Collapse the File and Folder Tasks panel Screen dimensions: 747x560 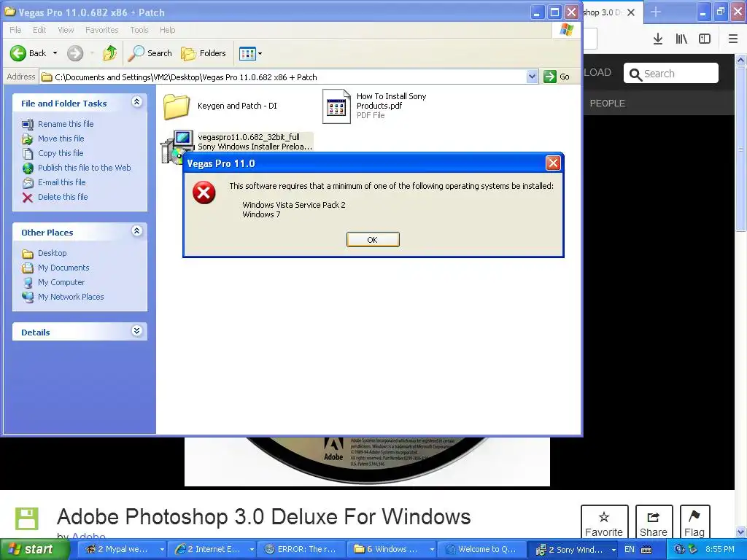(136, 102)
